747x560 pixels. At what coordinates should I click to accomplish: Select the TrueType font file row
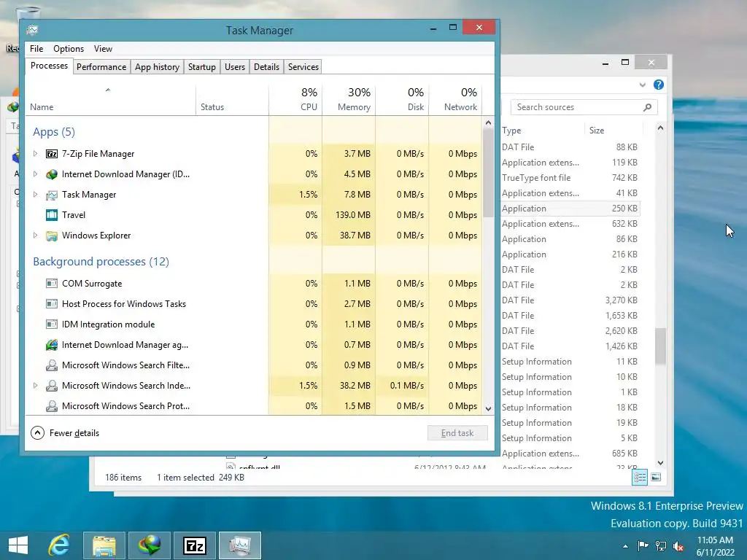click(570, 178)
